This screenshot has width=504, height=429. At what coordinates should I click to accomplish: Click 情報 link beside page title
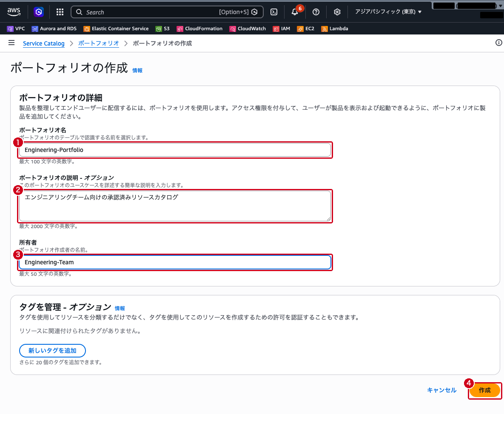(137, 70)
